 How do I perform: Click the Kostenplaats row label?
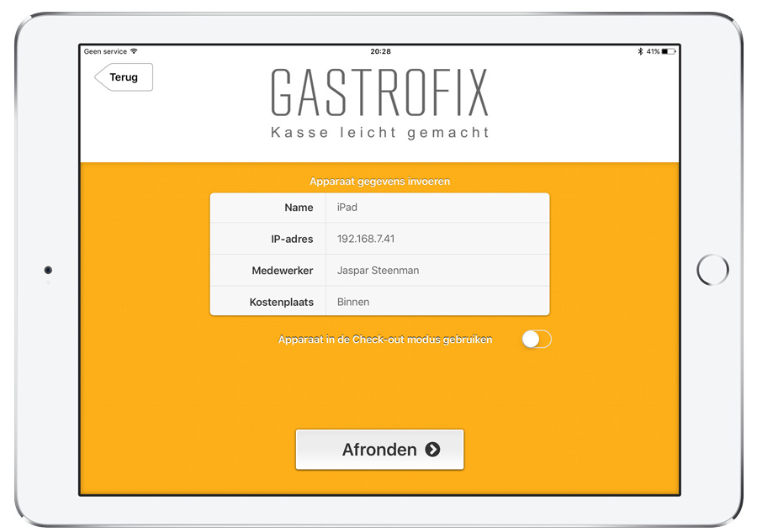click(x=281, y=302)
